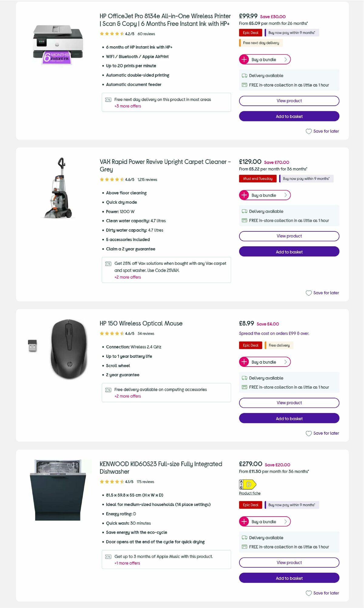The height and width of the screenshot is (608, 364).
Task: Click the plus icon on the mouse's Buy a bundle button
Action: click(x=244, y=362)
